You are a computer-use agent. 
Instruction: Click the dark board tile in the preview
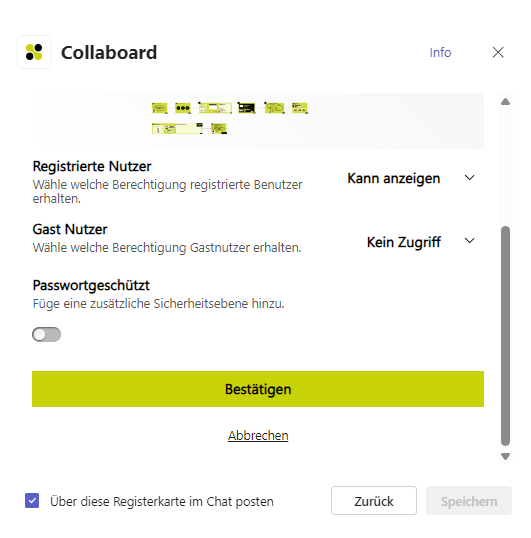click(247, 108)
